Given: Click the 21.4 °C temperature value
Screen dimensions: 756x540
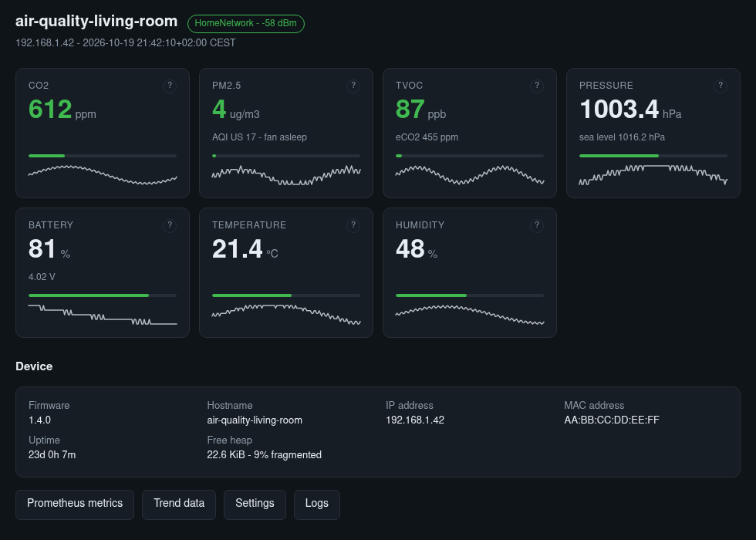Looking at the screenshot, I should coord(245,249).
